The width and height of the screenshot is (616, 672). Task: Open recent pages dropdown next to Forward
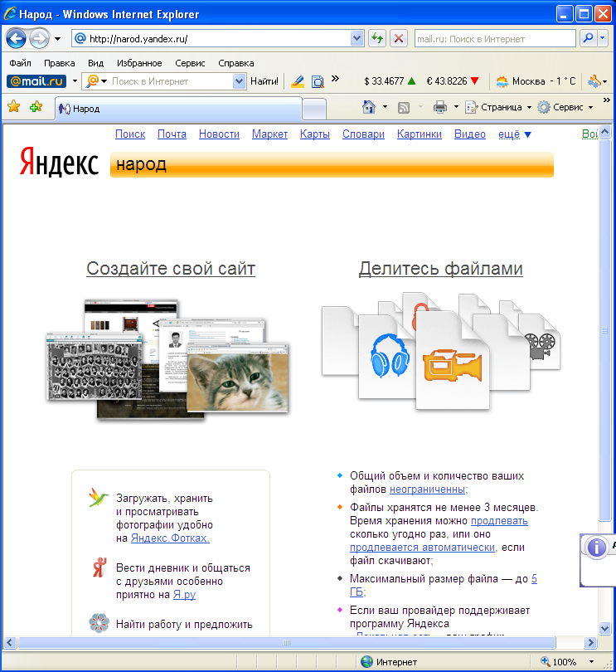57,39
